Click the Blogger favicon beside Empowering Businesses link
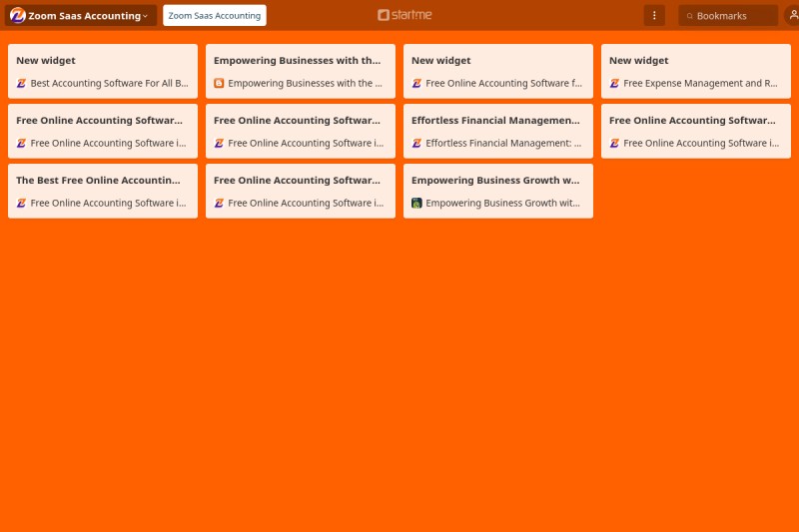799x532 pixels. 219,83
